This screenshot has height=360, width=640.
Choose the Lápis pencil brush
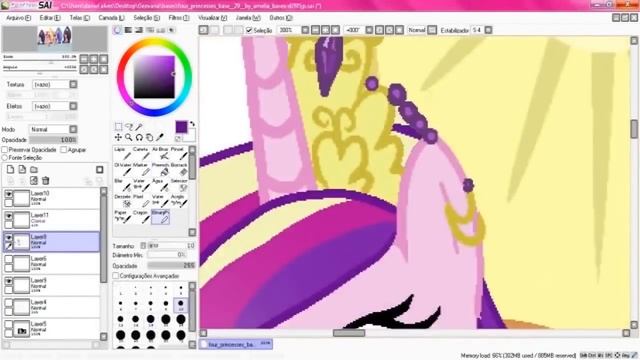122,154
